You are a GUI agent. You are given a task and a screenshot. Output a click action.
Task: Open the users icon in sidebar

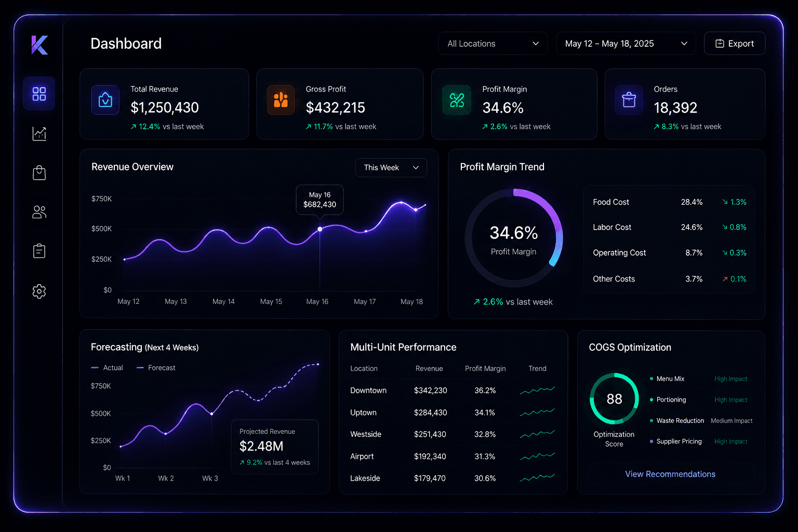[x=39, y=212]
